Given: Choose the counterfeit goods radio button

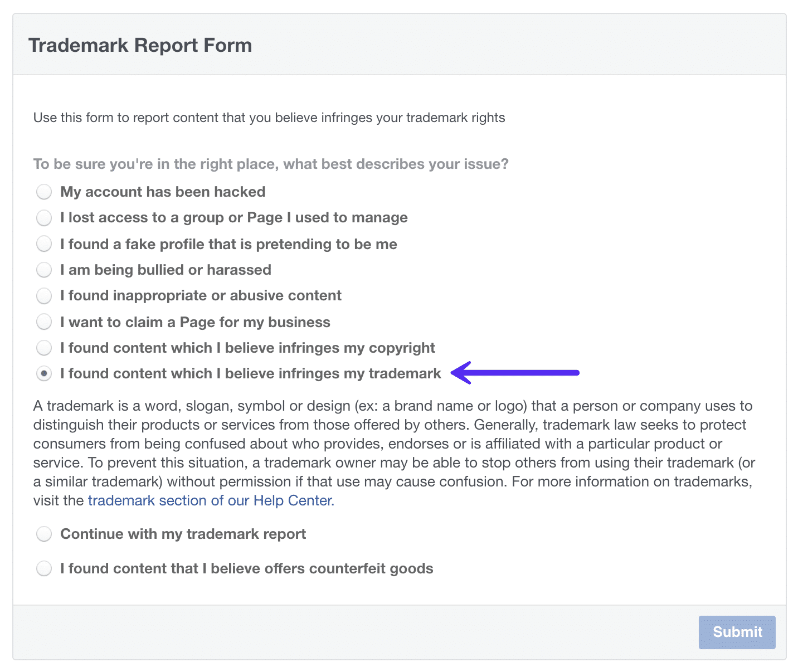Looking at the screenshot, I should 44,569.
